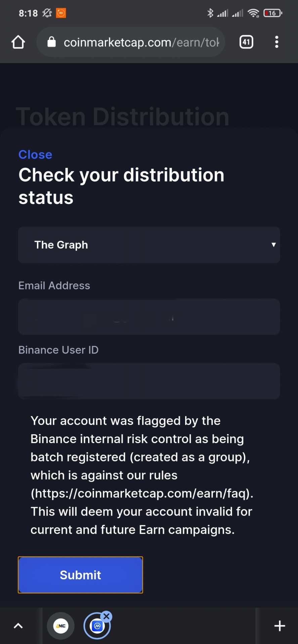Switch to the CMC tab in the bottom bar
This screenshot has height=644, width=298.
(x=61, y=626)
